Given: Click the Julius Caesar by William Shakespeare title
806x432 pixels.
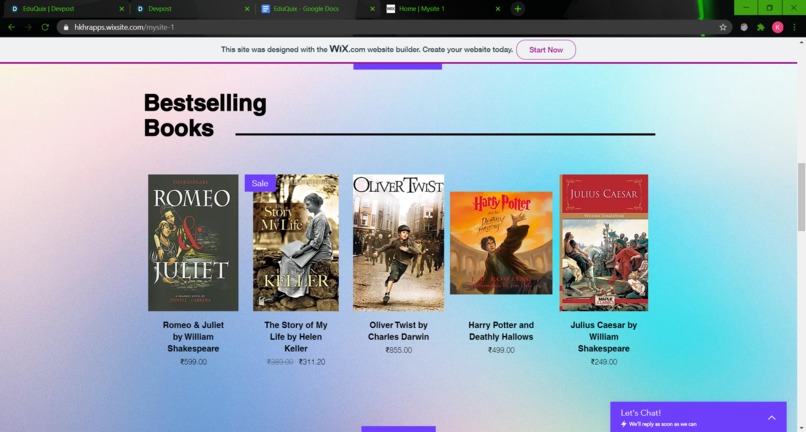Looking at the screenshot, I should point(604,337).
